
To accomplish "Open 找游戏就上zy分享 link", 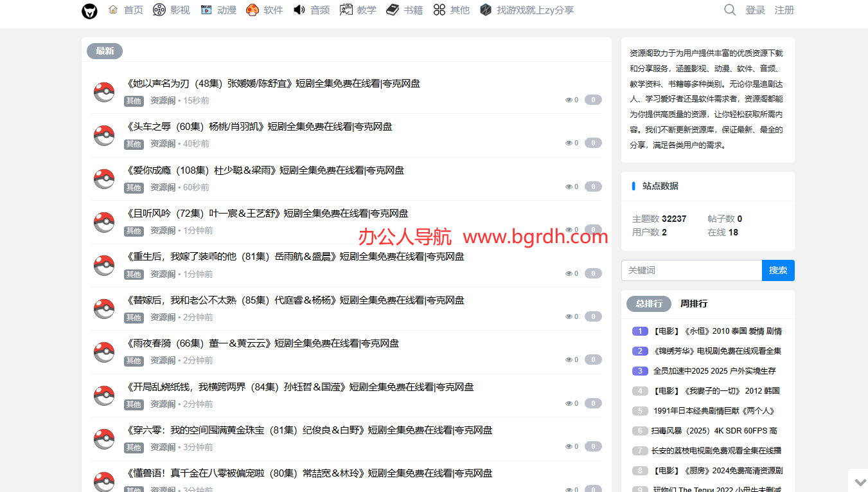I will pyautogui.click(x=527, y=10).
